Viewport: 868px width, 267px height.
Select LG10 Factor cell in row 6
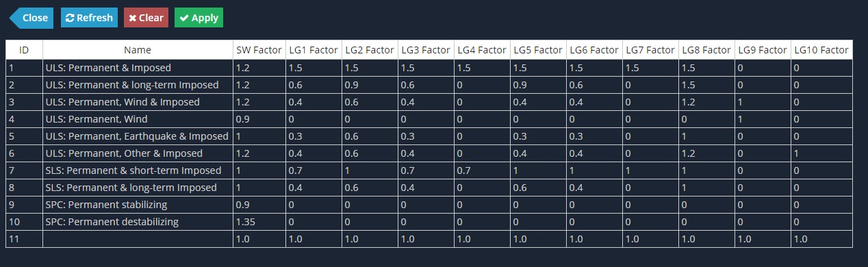pos(821,153)
